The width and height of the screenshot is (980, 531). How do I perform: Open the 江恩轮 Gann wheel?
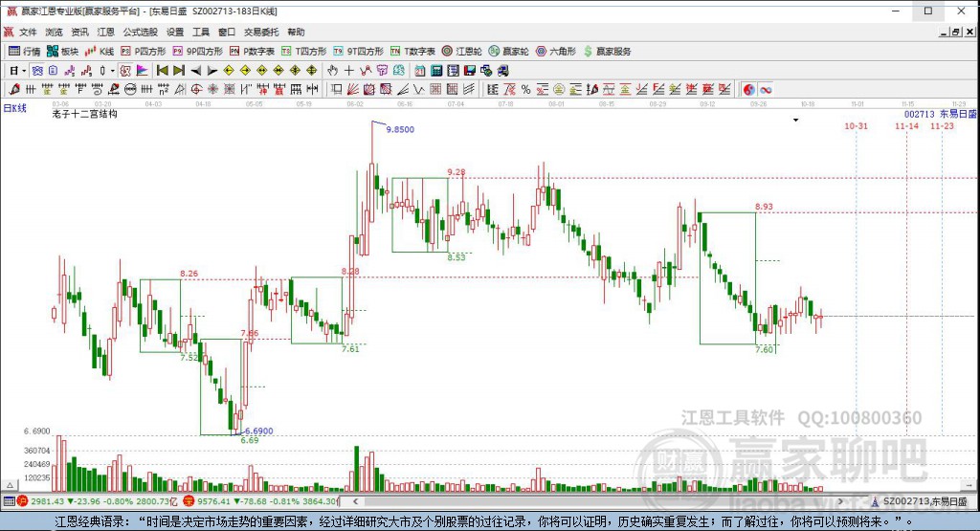click(462, 52)
